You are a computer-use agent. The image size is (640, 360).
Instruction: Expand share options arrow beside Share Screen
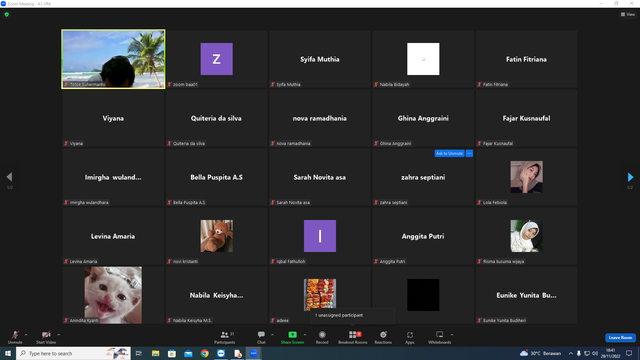[x=305, y=335]
